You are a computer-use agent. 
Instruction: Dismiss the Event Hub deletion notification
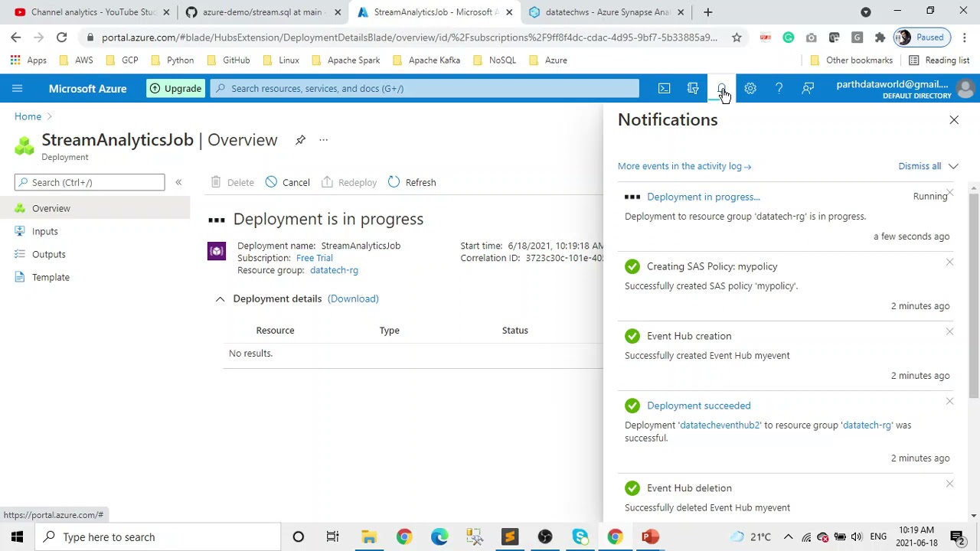click(949, 484)
